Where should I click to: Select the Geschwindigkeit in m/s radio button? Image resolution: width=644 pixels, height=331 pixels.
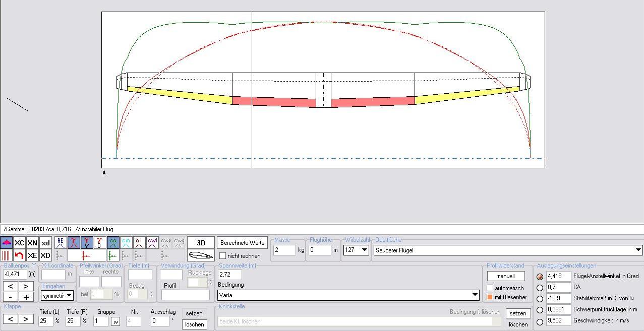pyautogui.click(x=540, y=321)
